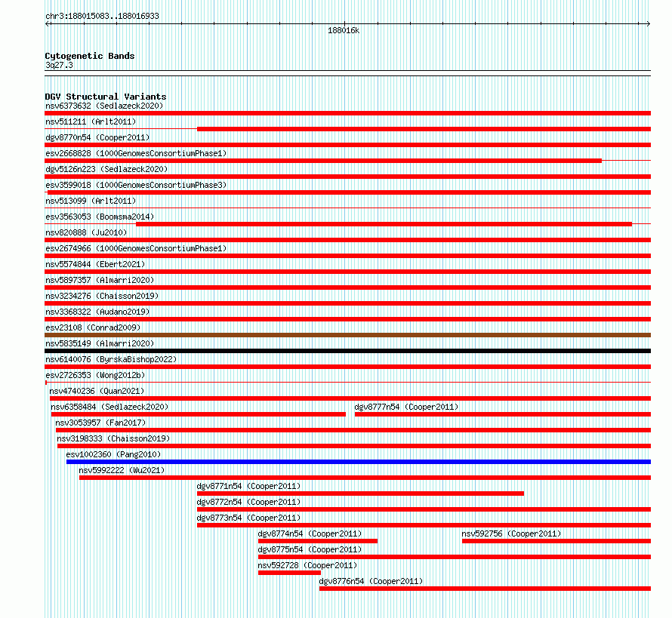Click the 188016k ruler tick label

coord(344,31)
